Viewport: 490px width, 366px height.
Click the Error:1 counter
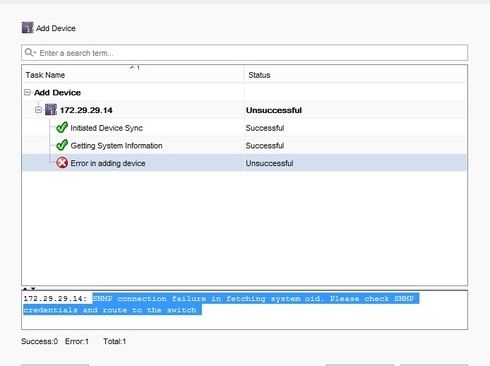(77, 341)
